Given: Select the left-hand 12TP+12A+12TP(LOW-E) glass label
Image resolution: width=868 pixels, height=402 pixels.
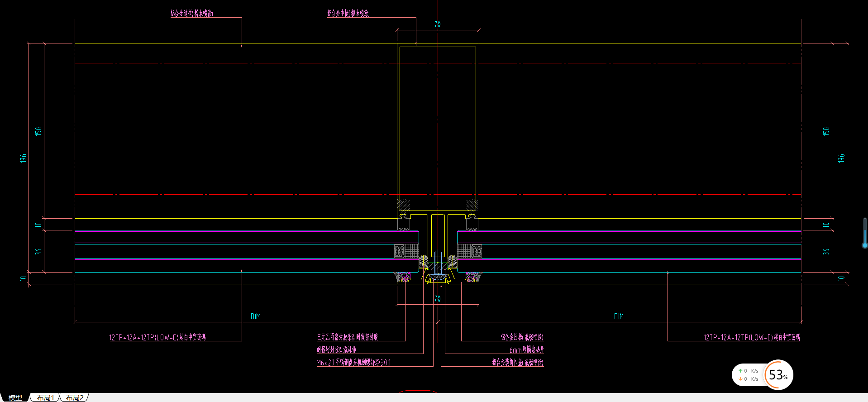Looking at the screenshot, I should [157, 337].
